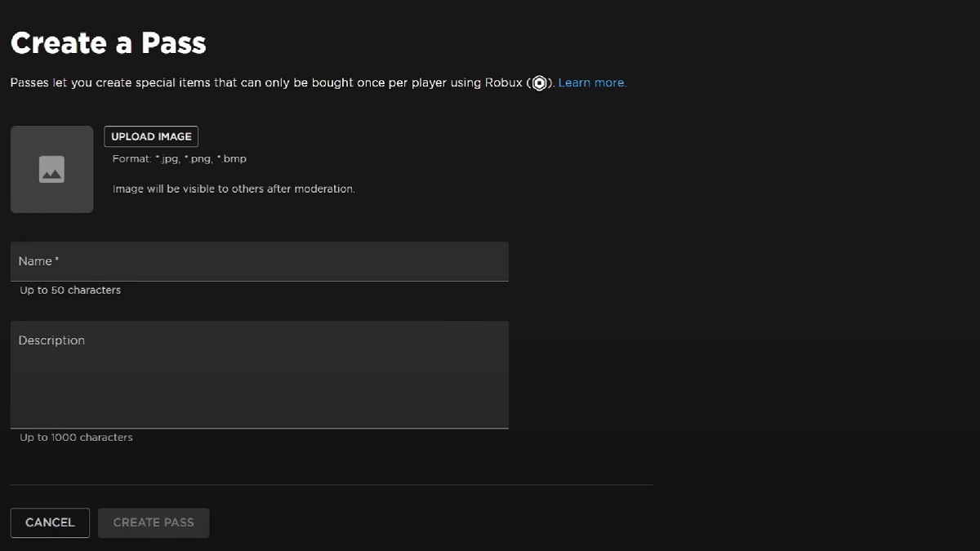Click the grayed-out Create Pass button
The height and width of the screenshot is (551, 980).
pos(153,522)
